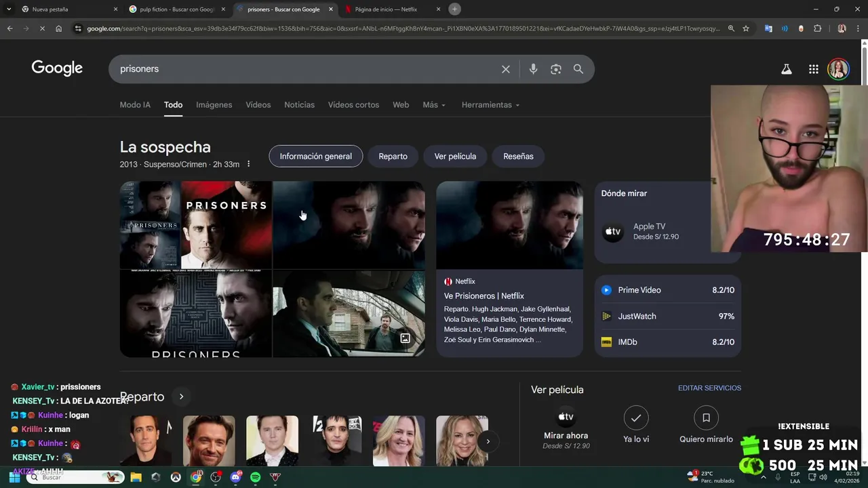868x488 pixels.
Task: Submit search with the magnifier icon
Action: 578,69
